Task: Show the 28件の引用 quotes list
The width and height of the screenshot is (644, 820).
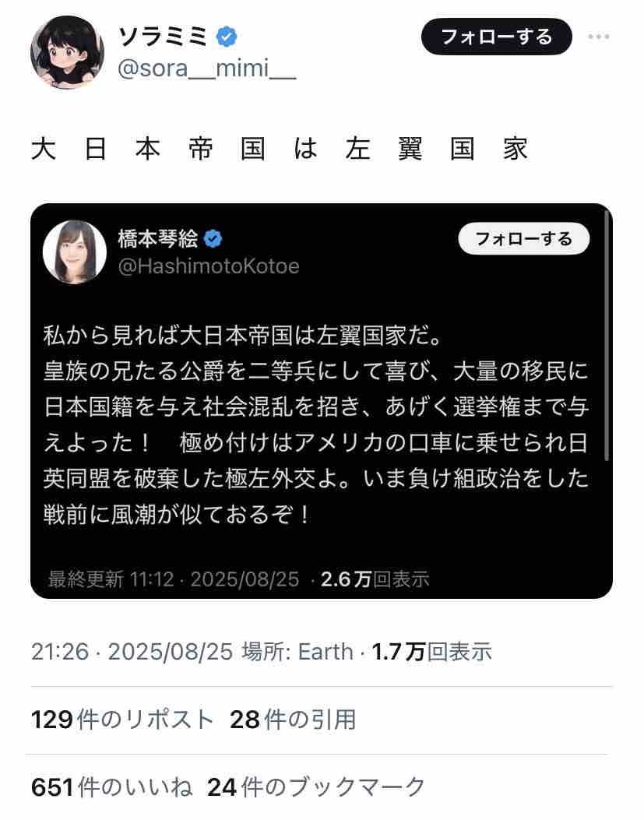Action: (293, 720)
